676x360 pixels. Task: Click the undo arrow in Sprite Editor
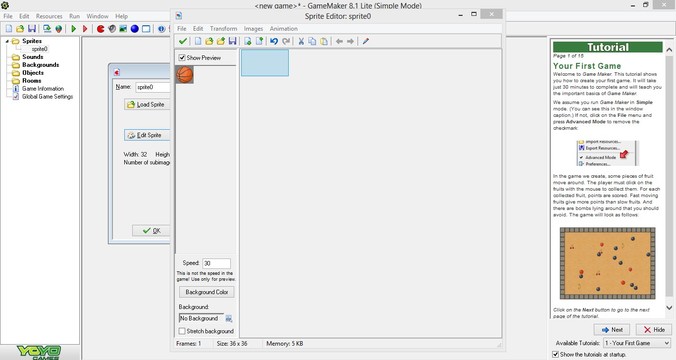coord(274,41)
